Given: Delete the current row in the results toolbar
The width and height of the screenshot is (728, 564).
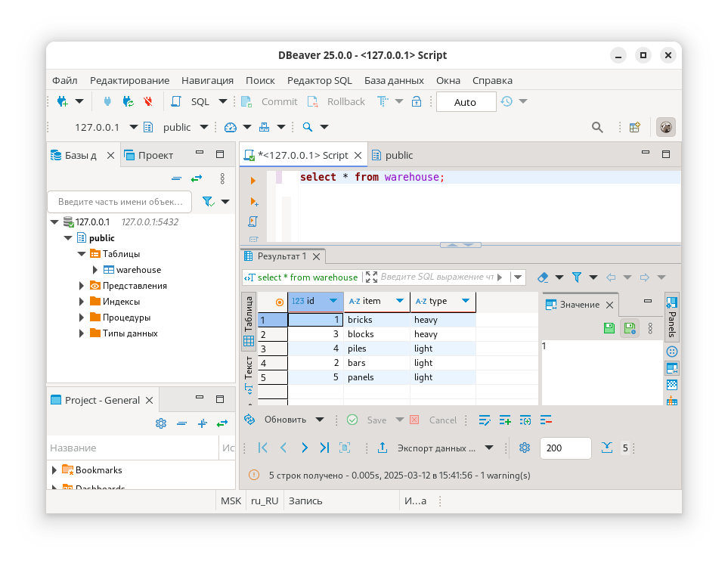Looking at the screenshot, I should (546, 420).
